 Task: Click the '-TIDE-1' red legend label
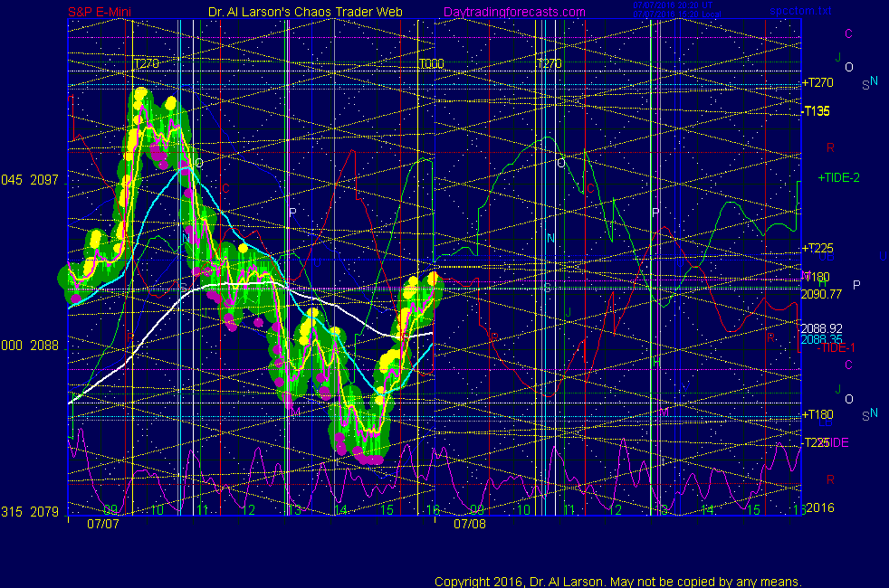coord(836,347)
